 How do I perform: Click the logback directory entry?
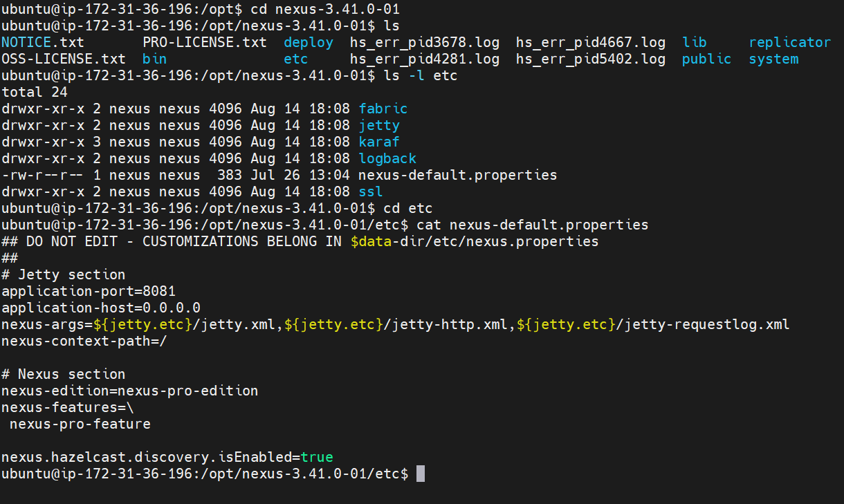tap(387, 158)
